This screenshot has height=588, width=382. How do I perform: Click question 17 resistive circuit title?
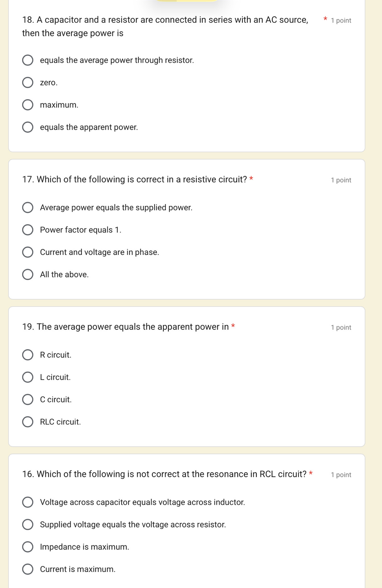[134, 179]
